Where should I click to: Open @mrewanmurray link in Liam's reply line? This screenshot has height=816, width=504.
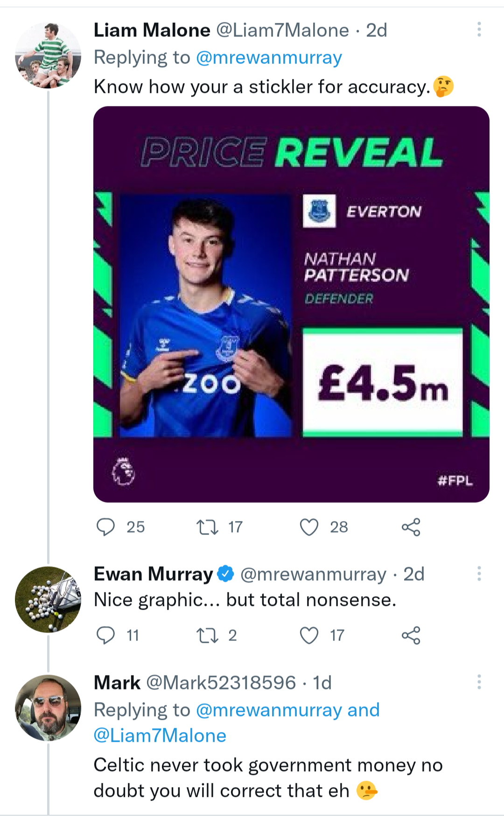269,57
